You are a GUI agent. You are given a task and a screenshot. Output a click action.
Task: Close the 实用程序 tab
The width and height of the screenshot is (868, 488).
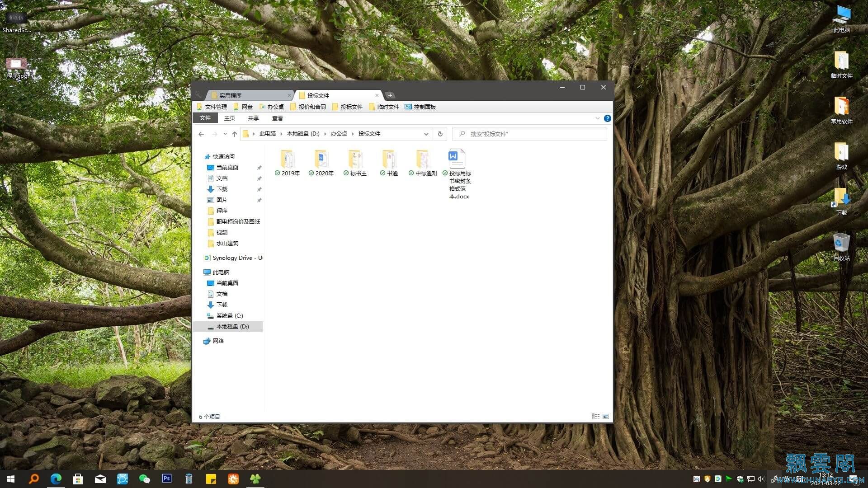coord(289,95)
